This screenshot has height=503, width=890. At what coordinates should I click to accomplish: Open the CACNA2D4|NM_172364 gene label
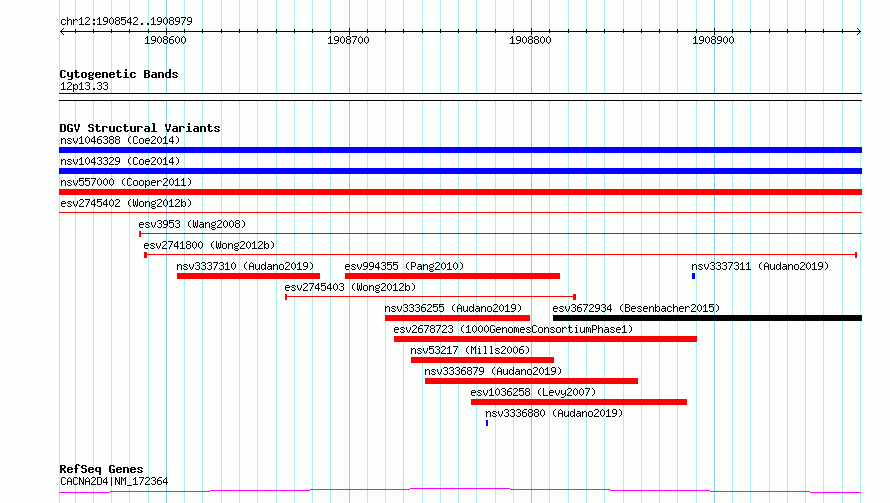pyautogui.click(x=114, y=481)
